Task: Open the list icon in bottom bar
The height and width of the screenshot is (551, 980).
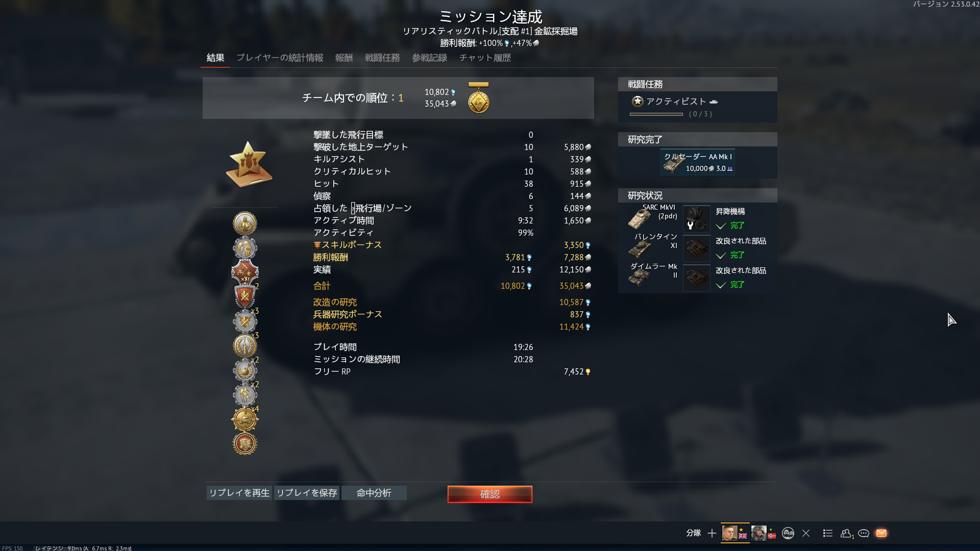Action: 828,533
